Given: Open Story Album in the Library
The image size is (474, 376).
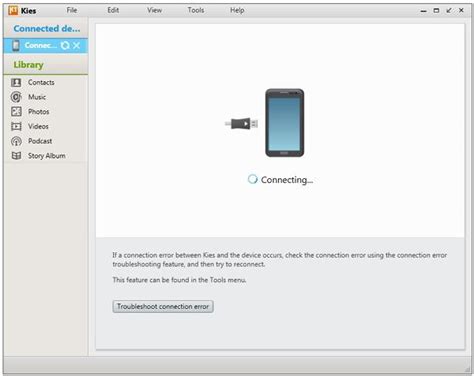Looking at the screenshot, I should click(x=47, y=156).
